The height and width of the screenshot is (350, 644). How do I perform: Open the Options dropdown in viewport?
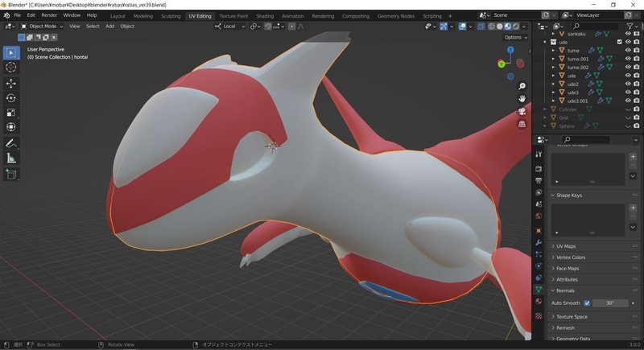516,37
